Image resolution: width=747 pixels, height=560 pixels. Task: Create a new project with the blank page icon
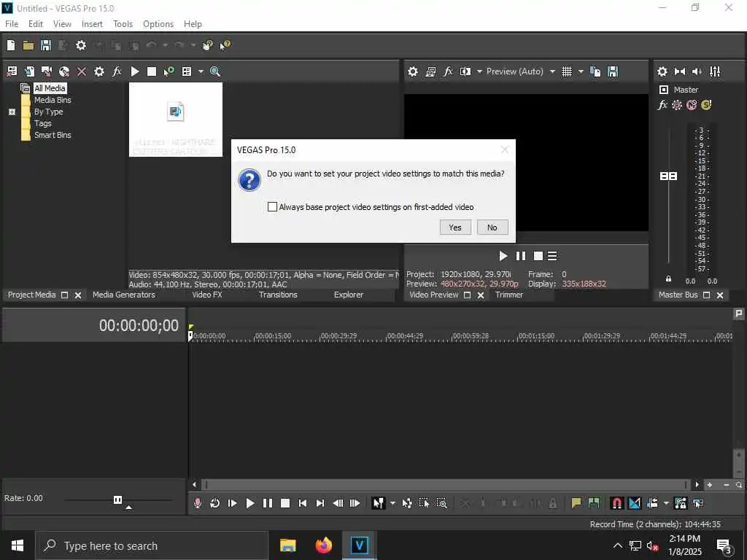coord(10,45)
